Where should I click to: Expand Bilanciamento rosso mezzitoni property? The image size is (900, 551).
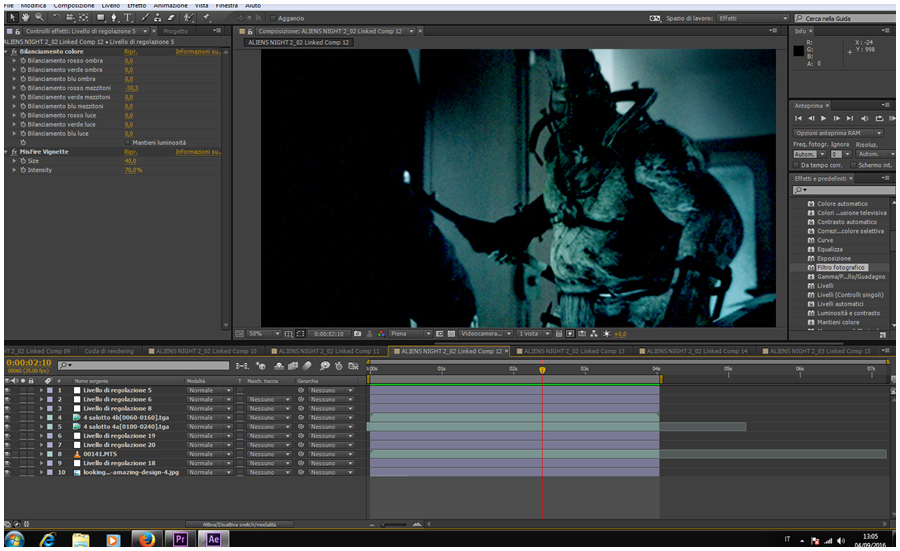pyautogui.click(x=14, y=88)
